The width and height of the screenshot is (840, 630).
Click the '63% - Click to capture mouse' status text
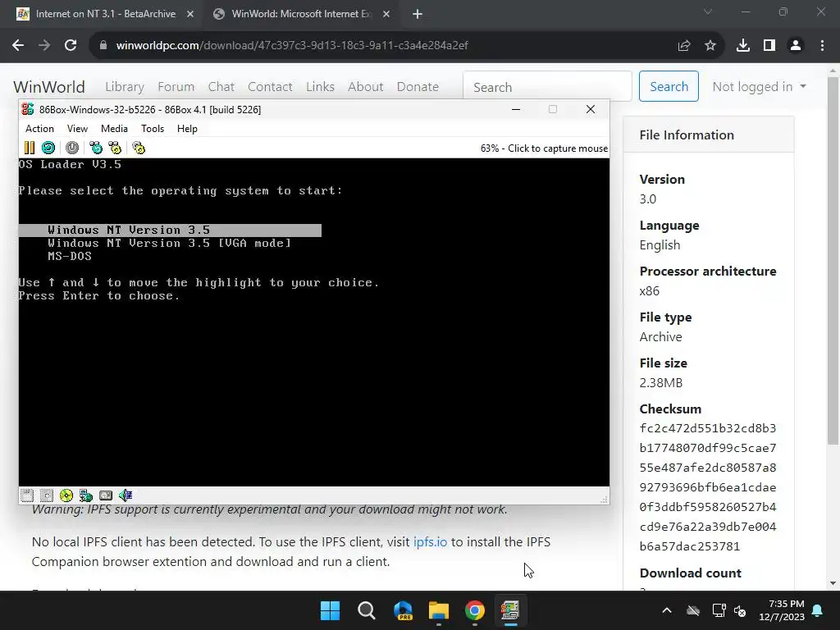[x=544, y=148]
